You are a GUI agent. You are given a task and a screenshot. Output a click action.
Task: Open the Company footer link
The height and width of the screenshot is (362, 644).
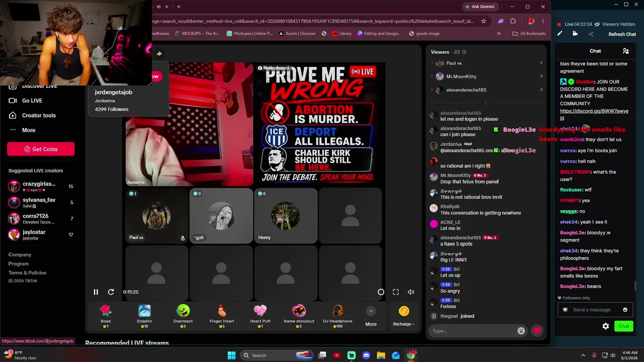point(20,255)
